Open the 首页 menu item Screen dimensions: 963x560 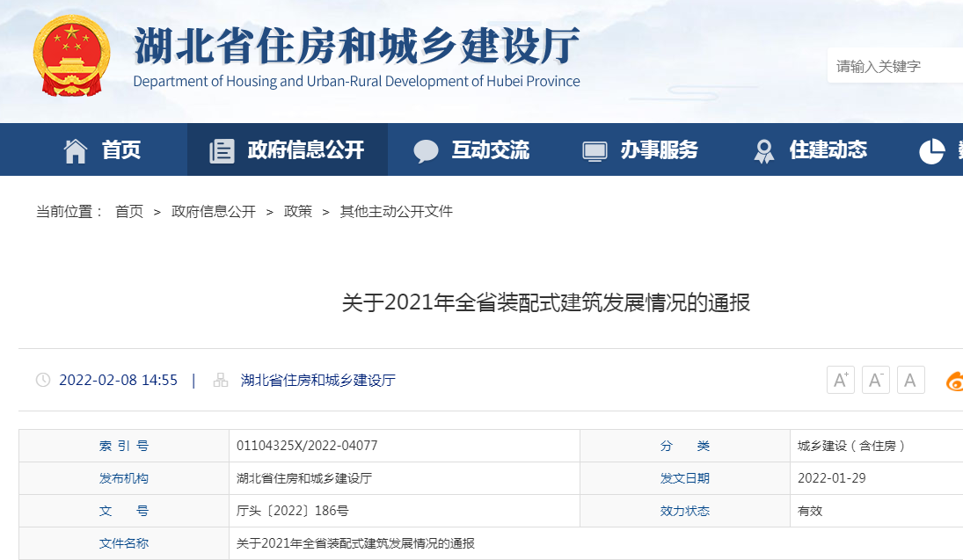click(119, 149)
